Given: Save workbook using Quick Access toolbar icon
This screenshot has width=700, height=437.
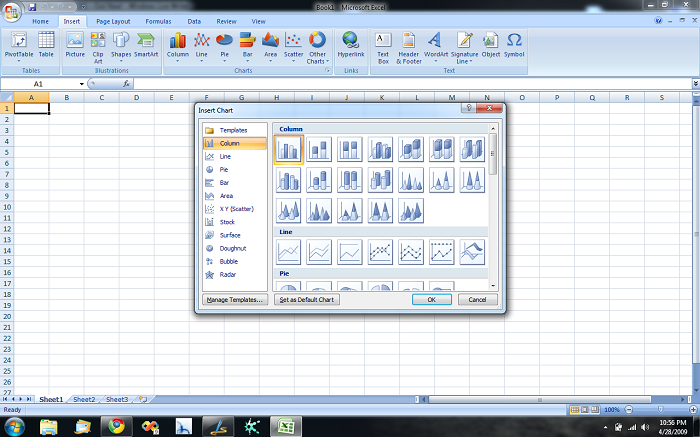Looking at the screenshot, I should 32,7.
